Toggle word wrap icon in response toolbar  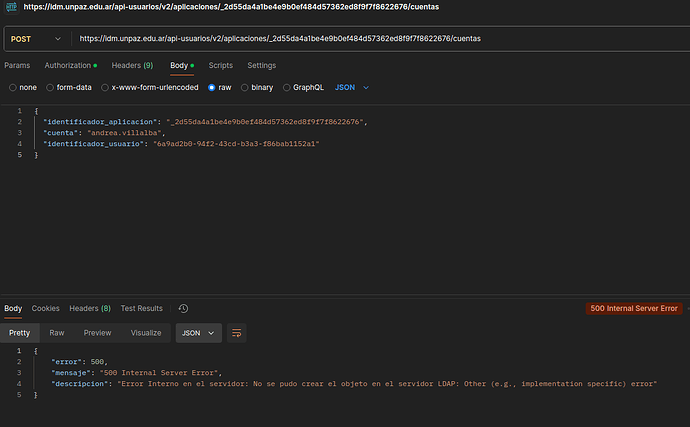(237, 333)
